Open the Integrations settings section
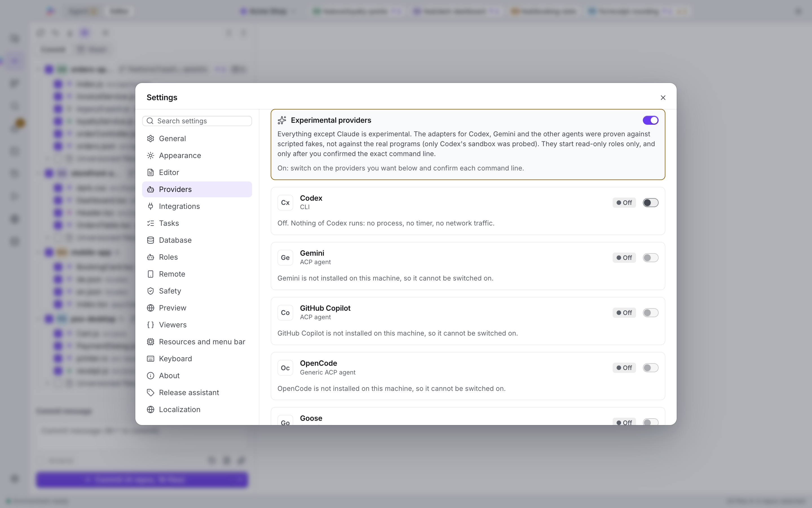 [x=197, y=206]
